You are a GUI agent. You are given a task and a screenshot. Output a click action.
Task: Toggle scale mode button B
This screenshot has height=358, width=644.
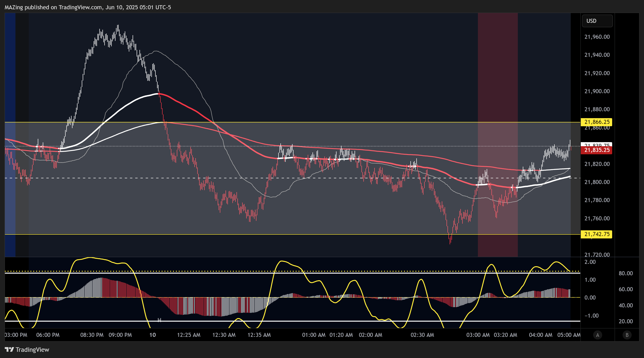(x=627, y=335)
